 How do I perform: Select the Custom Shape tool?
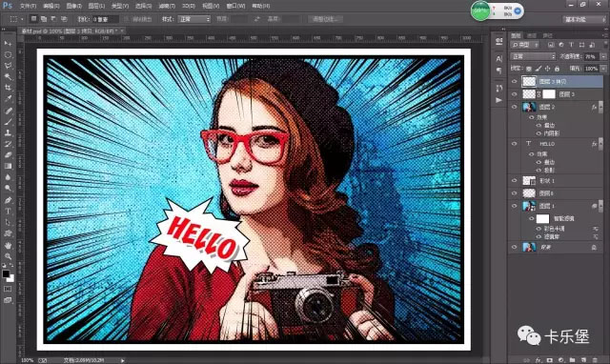pyautogui.click(x=8, y=233)
